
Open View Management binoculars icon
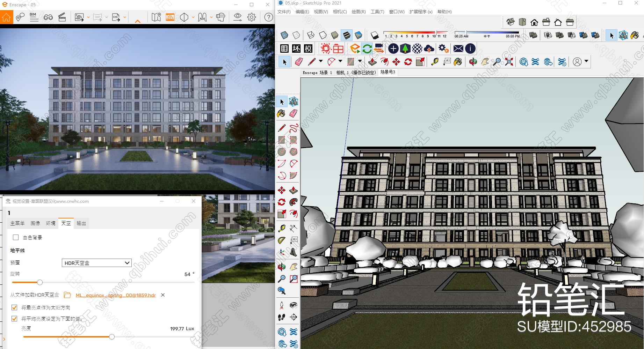click(48, 17)
